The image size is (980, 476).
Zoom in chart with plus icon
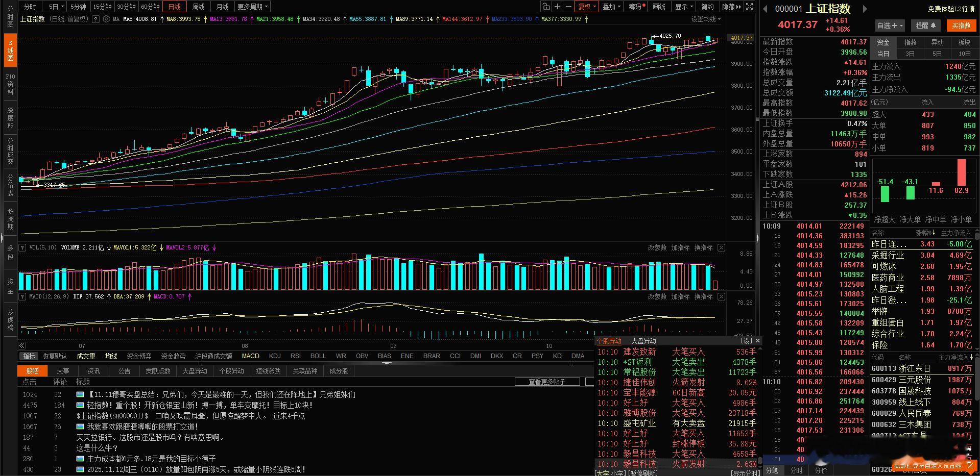tap(558, 7)
